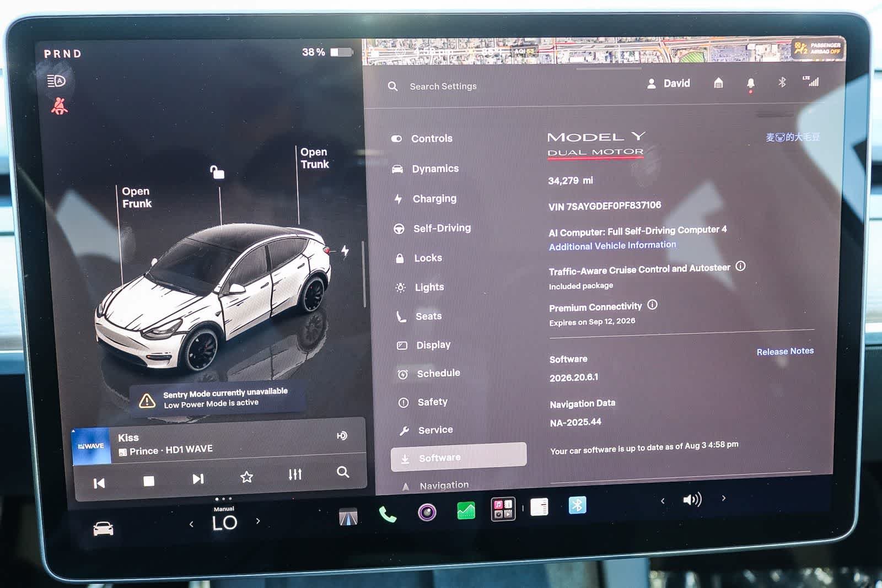Image resolution: width=882 pixels, height=588 pixels.
Task: Open the Lights settings menu
Action: pos(420,287)
